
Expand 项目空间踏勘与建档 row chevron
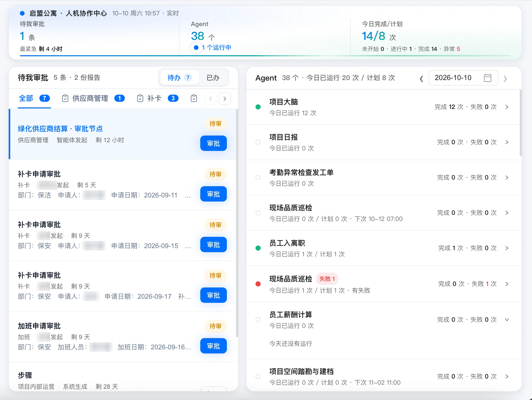click(507, 376)
